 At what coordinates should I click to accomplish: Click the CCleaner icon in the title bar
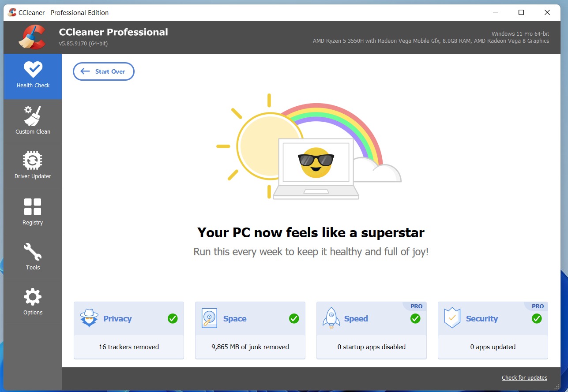[11, 12]
